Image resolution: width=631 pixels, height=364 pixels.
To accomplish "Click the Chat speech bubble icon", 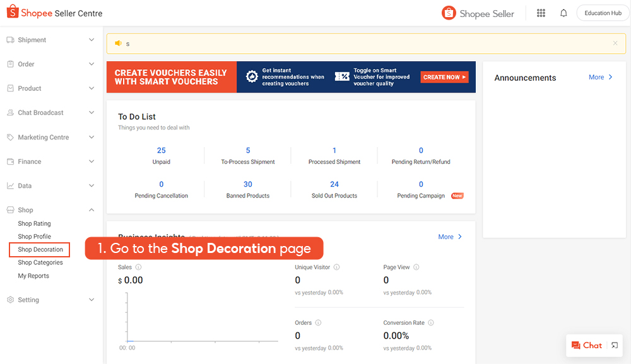I will click(576, 346).
